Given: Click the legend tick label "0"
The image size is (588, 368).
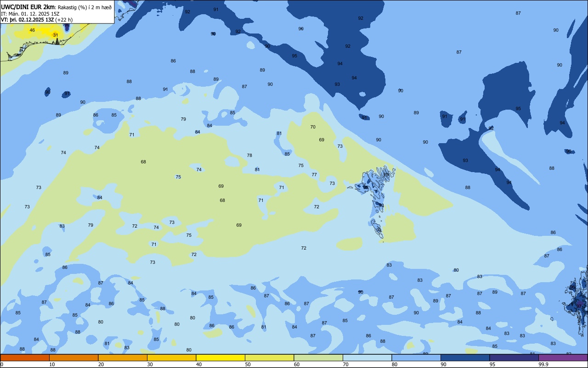Looking at the screenshot, I should 2,364.
